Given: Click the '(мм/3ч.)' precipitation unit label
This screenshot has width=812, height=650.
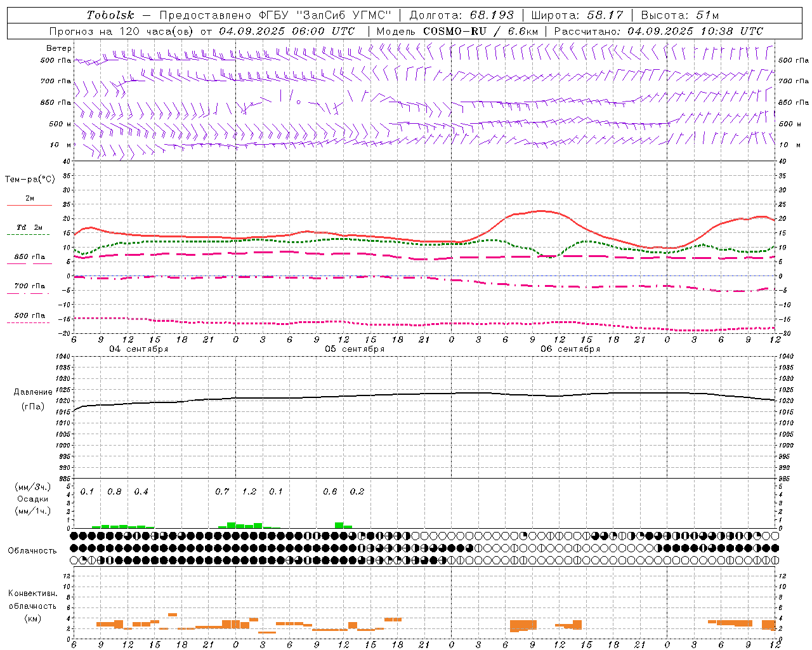Looking at the screenshot, I should (33, 487).
